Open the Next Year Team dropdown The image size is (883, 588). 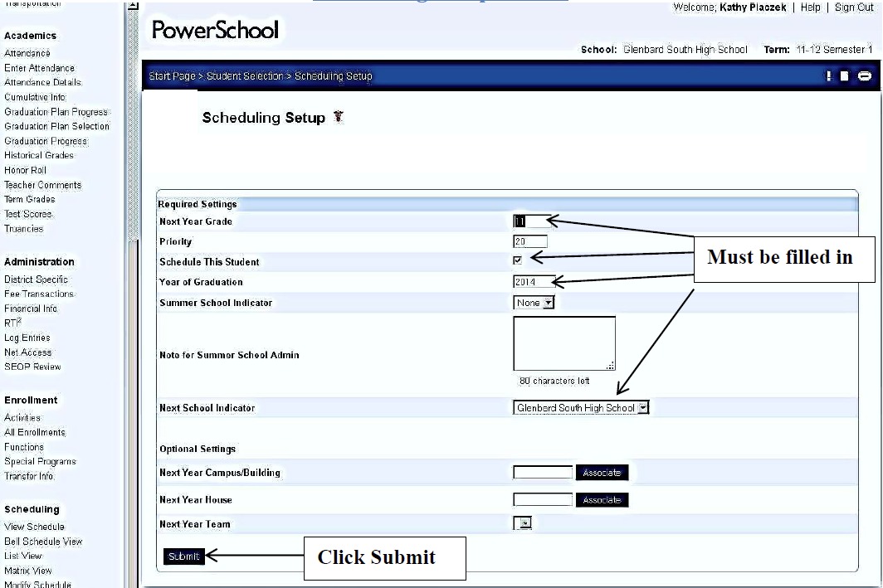pos(523,523)
